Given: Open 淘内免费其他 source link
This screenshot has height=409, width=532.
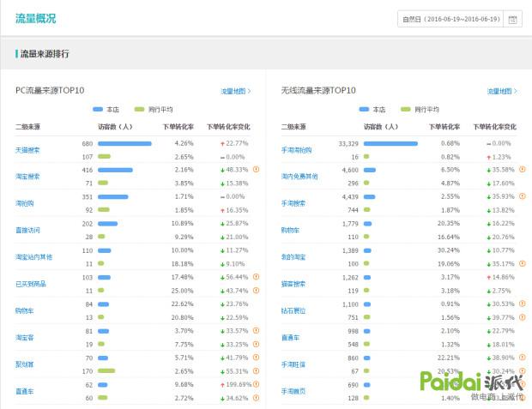Looking at the screenshot, I should (299, 177).
